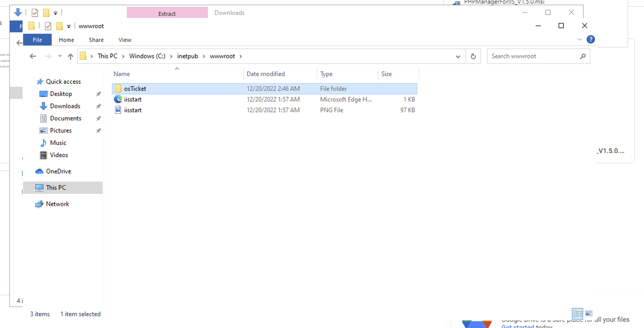Image resolution: width=644 pixels, height=328 pixels.
Task: Select the Desktop shortcut in sidebar
Action: click(61, 93)
